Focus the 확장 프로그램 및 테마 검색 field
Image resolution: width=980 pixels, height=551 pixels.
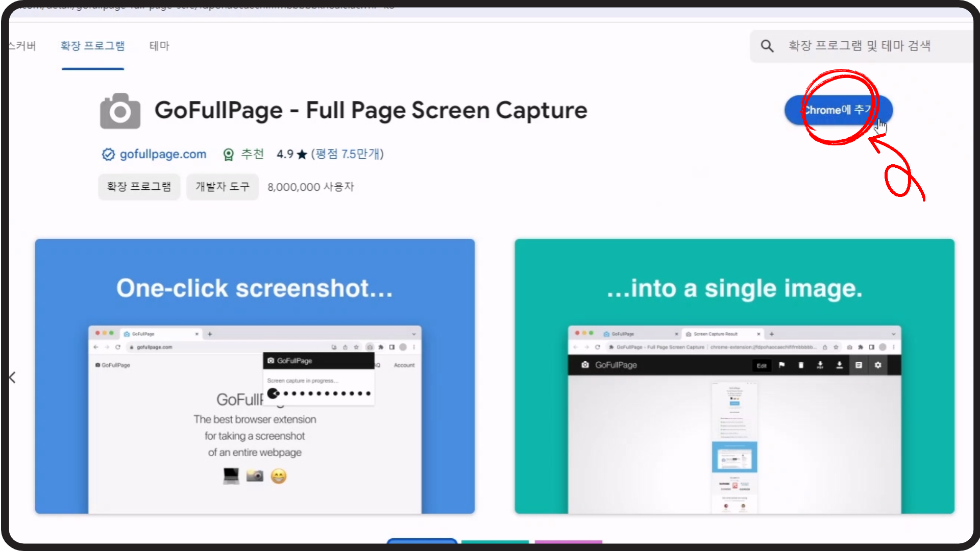859,46
